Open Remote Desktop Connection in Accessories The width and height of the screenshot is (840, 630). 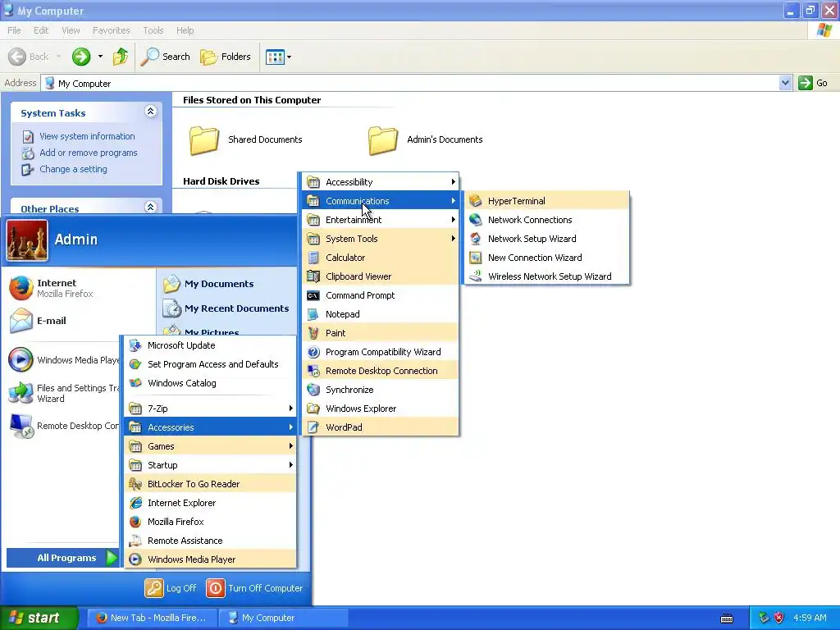tap(381, 371)
